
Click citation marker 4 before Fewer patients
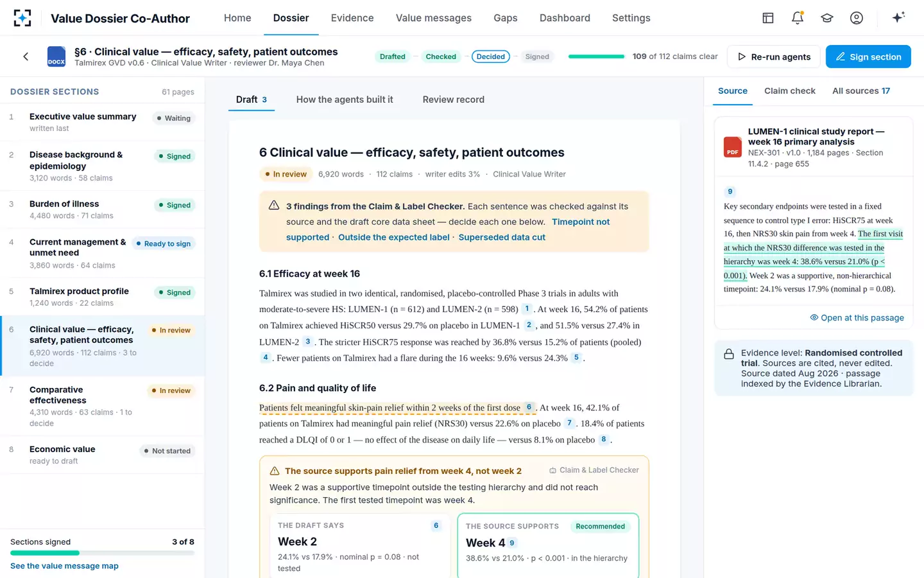coord(265,358)
